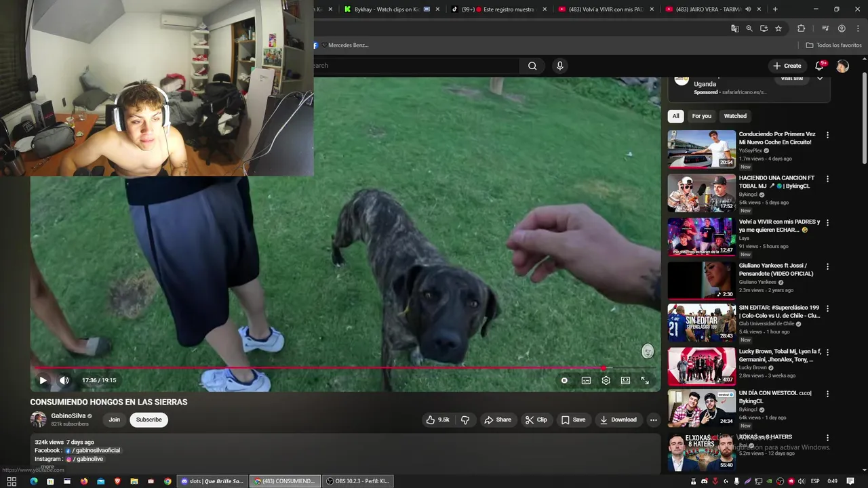Click the install app icon in address bar

point(764,28)
